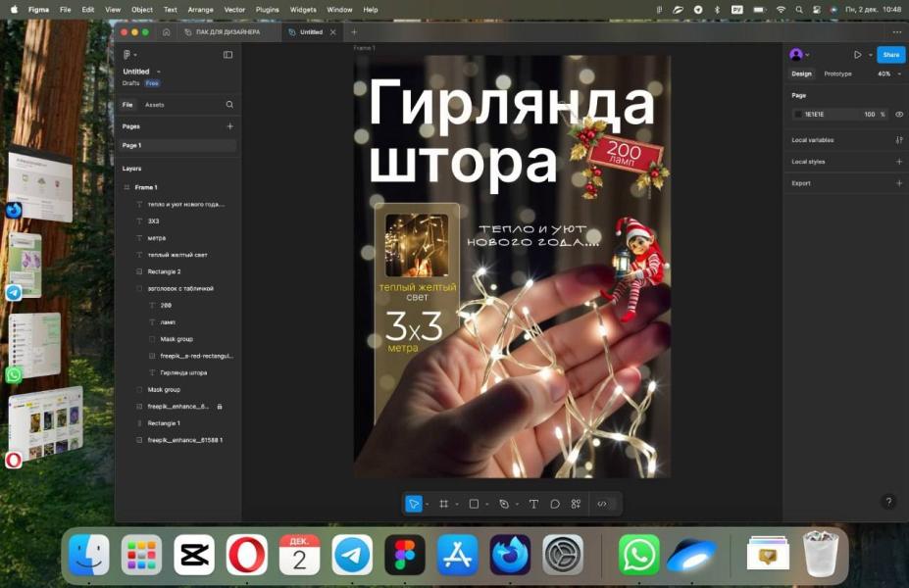Select the Move tool in the bottom toolbar
Screen dimensions: 909x588
click(x=414, y=504)
